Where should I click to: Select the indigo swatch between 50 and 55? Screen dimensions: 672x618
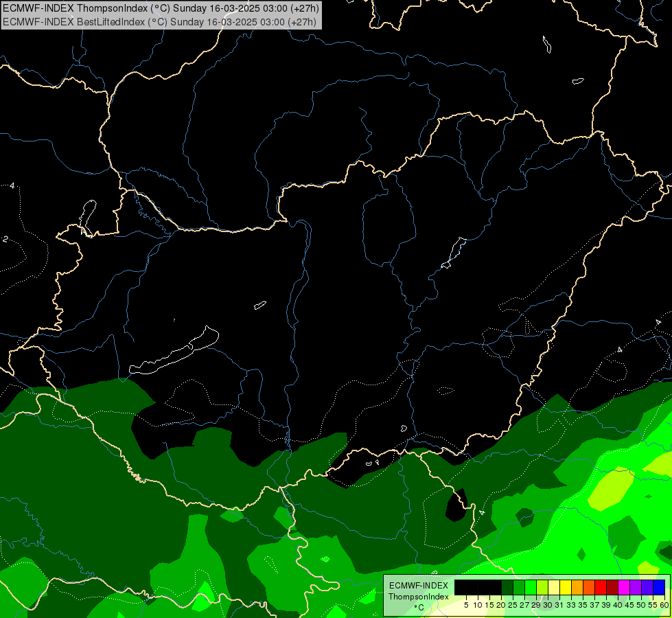pyautogui.click(x=647, y=588)
